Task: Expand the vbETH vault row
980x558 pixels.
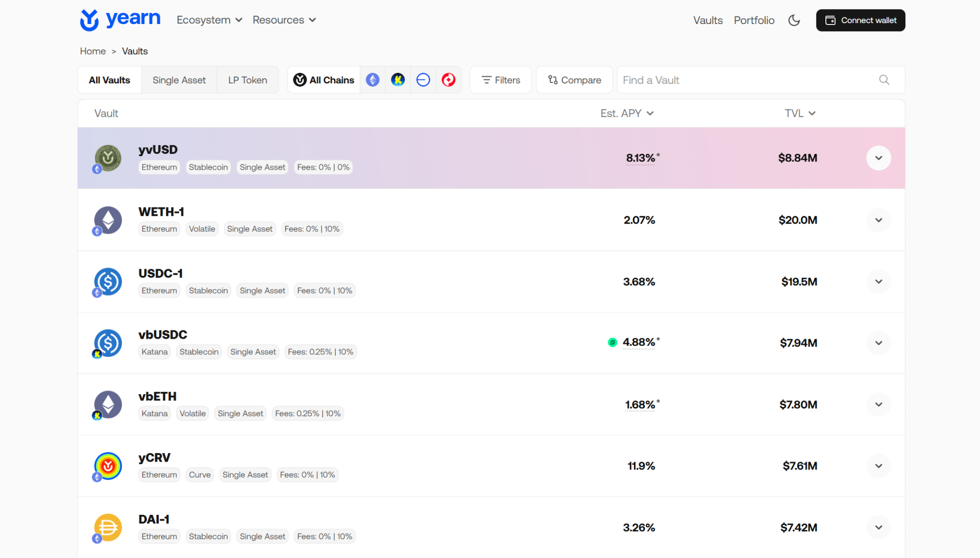Action: (x=879, y=405)
